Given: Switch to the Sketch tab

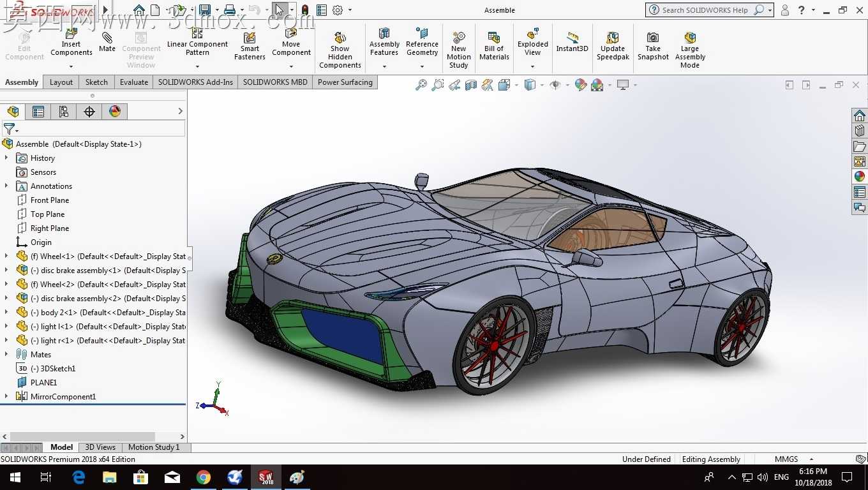Looking at the screenshot, I should coord(96,82).
